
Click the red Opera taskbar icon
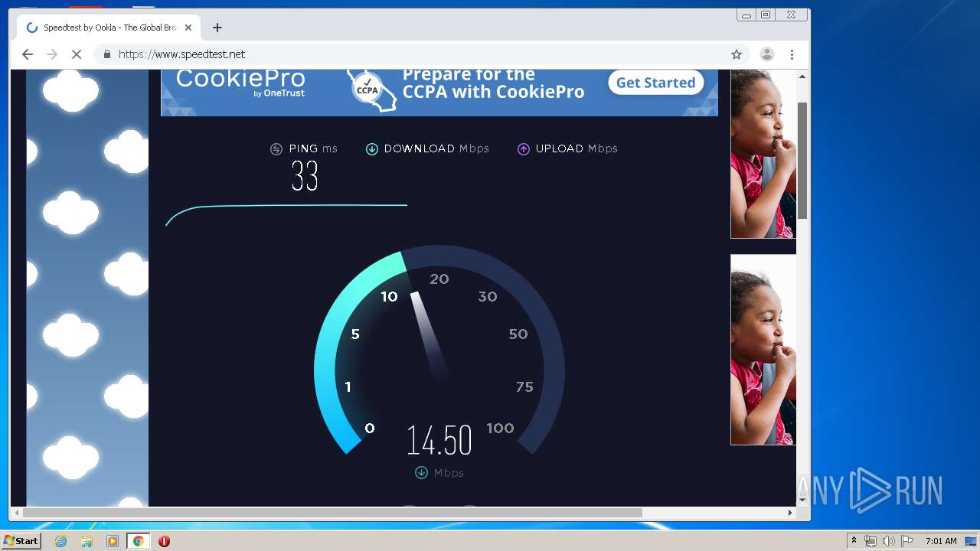coord(164,541)
